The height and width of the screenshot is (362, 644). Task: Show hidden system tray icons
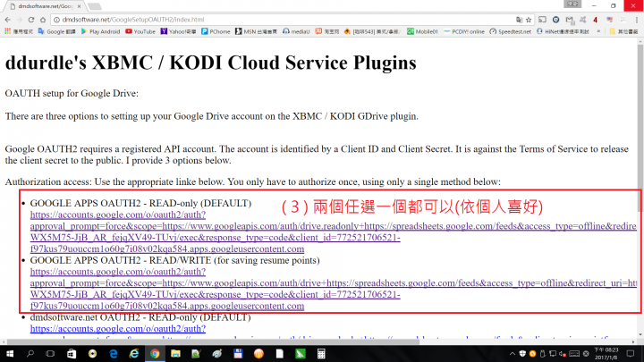[513, 354]
